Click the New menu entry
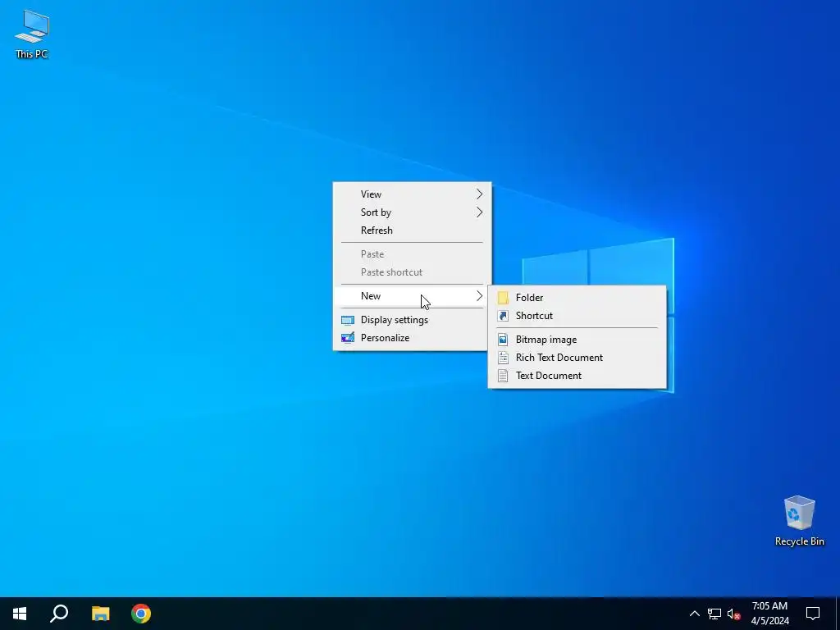840x630 pixels. click(412, 295)
